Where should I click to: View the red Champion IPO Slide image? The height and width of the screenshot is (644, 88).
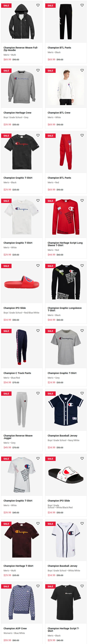(x=22, y=282)
